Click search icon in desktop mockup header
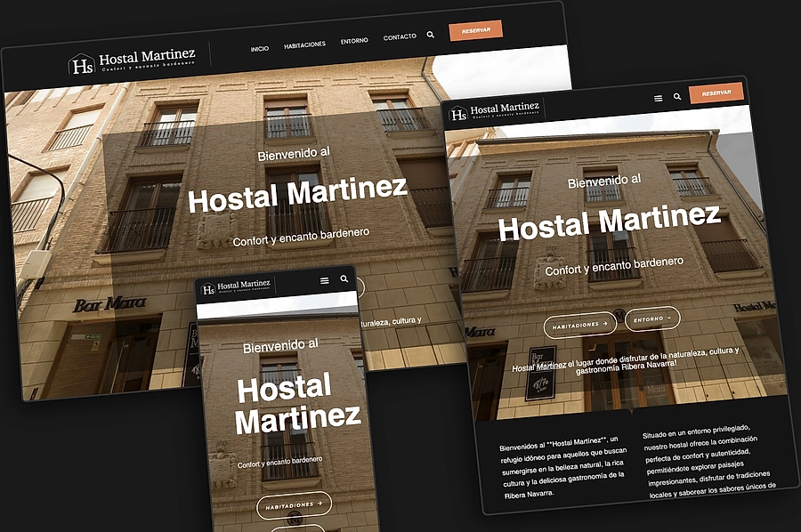The width and height of the screenshot is (801, 532). coord(431,35)
